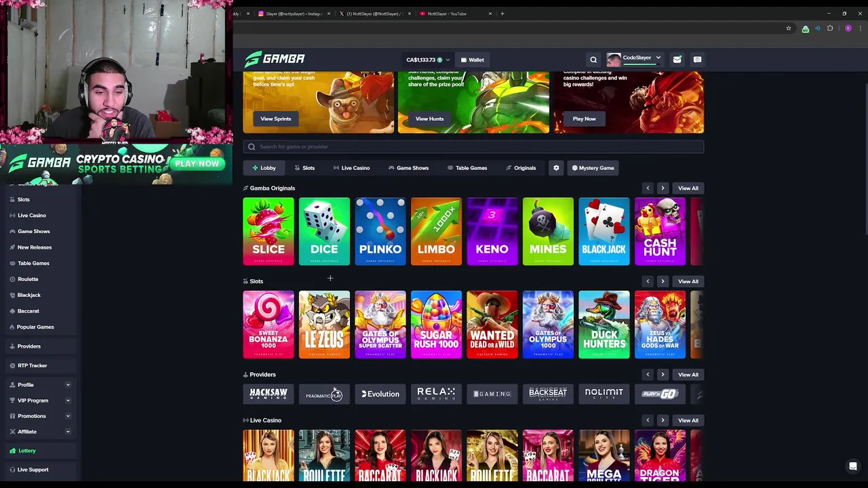Screen dimensions: 868x488
Task: Open Gates of Olympus Super Scatter slot
Action: point(380,325)
